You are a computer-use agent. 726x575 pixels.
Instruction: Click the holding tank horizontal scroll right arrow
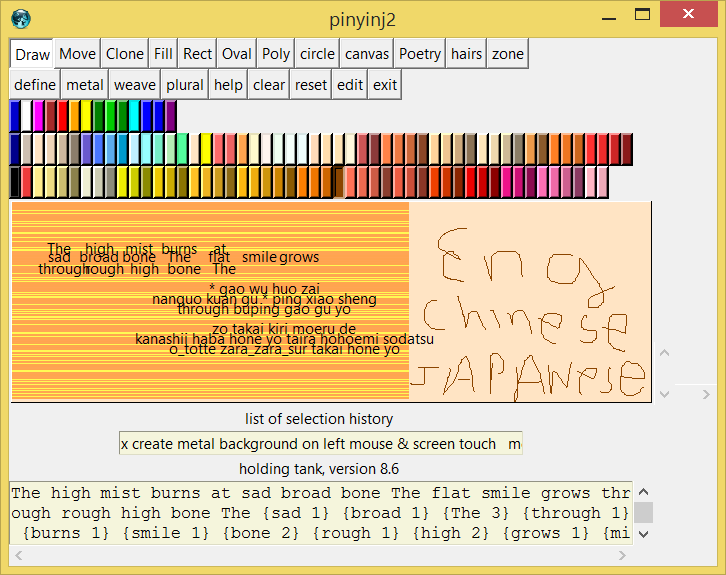click(622, 555)
